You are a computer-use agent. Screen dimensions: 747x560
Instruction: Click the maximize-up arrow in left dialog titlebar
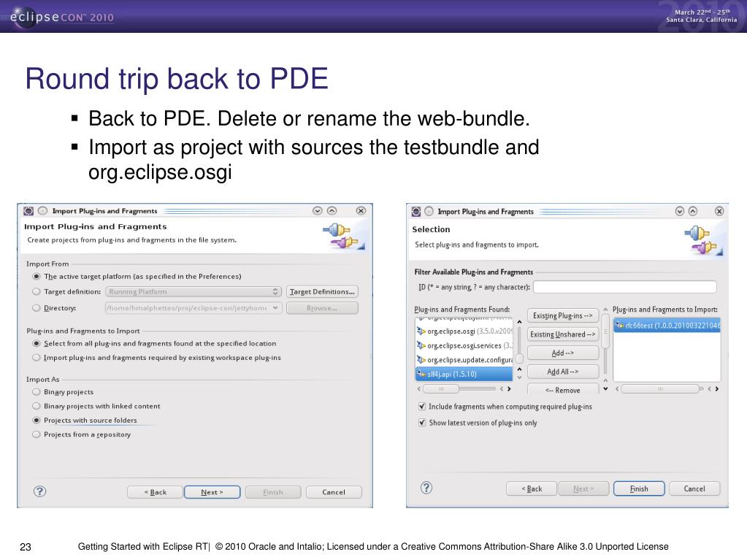click(x=332, y=210)
